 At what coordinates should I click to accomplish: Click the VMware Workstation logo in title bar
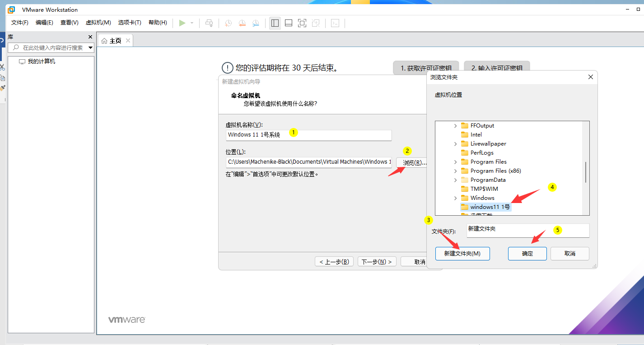point(12,9)
